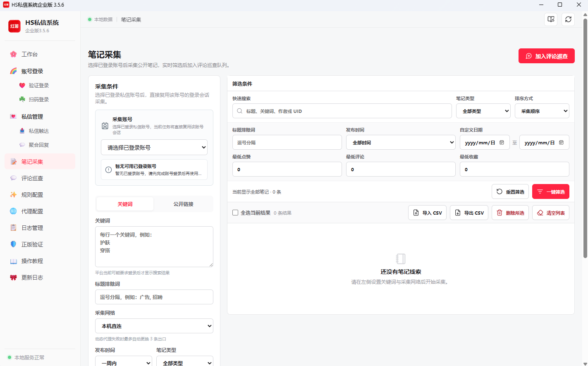Screen dimensions: 588x366
Task: Click the sparkle icon beside 规则配置
Action: (13, 195)
